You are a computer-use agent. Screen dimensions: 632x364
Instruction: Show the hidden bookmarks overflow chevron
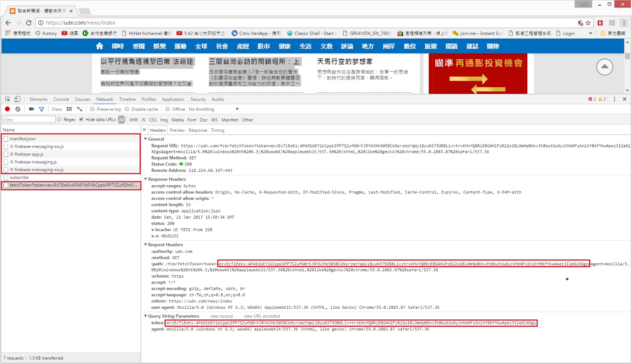pyautogui.click(x=591, y=33)
